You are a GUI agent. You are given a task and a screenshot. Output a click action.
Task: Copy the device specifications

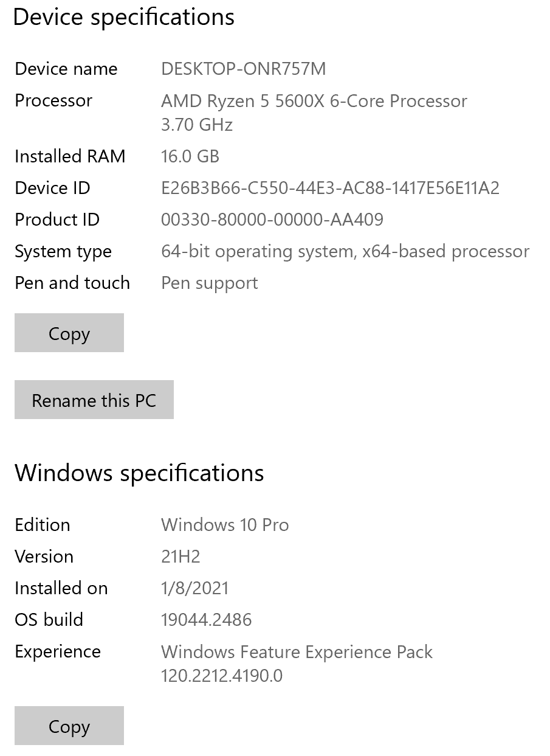coord(69,333)
